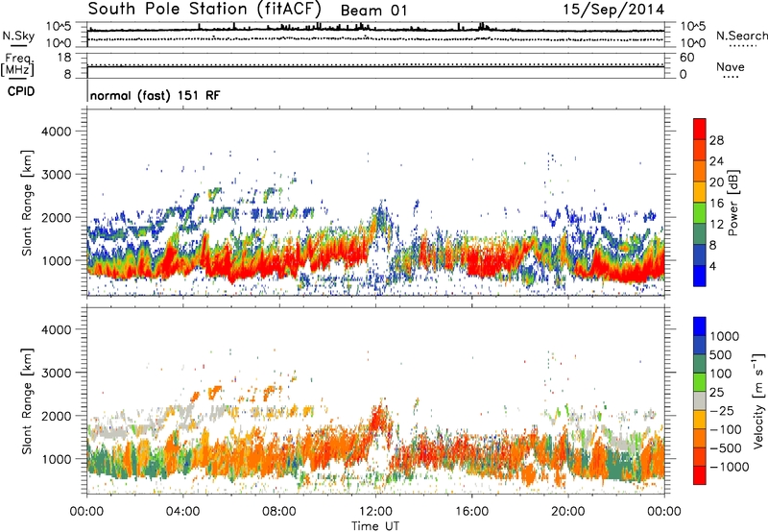Image resolution: width=768 pixels, height=532 pixels.
Task: Select the 'CPID' row label
Action: coord(21,91)
